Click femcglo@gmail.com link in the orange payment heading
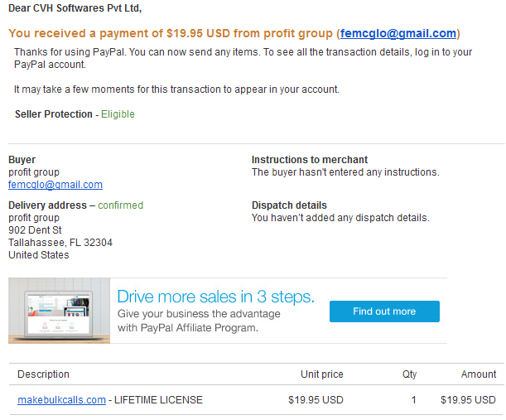This screenshot has width=506, height=420. (x=398, y=34)
